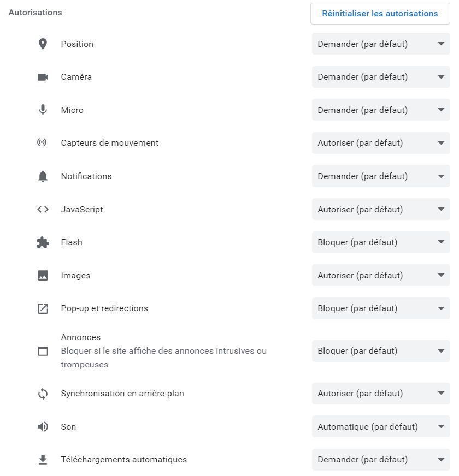Click the Pop-up et redirections icon

43,308
